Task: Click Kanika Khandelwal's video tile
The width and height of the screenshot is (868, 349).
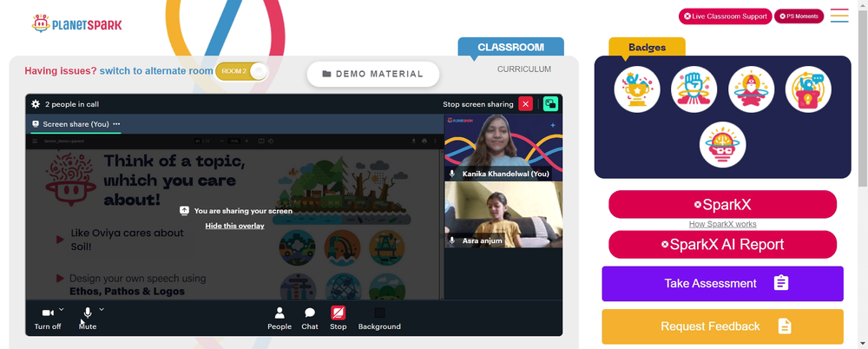Action: [503, 148]
